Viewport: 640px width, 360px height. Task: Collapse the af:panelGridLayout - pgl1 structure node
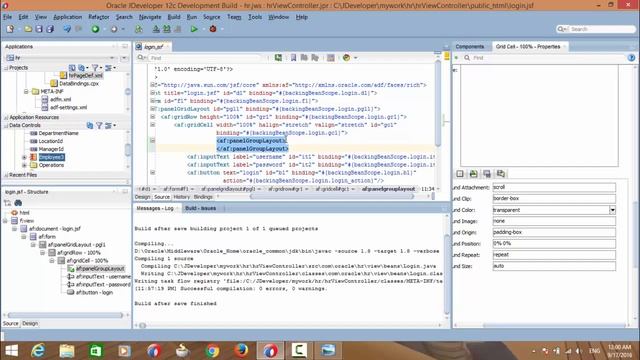[x=33, y=245]
